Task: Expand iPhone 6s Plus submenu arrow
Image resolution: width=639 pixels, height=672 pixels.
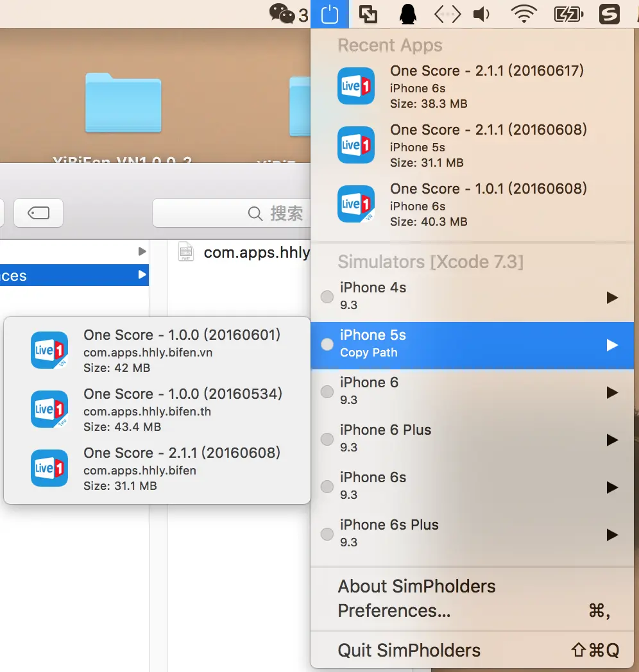Action: click(613, 535)
